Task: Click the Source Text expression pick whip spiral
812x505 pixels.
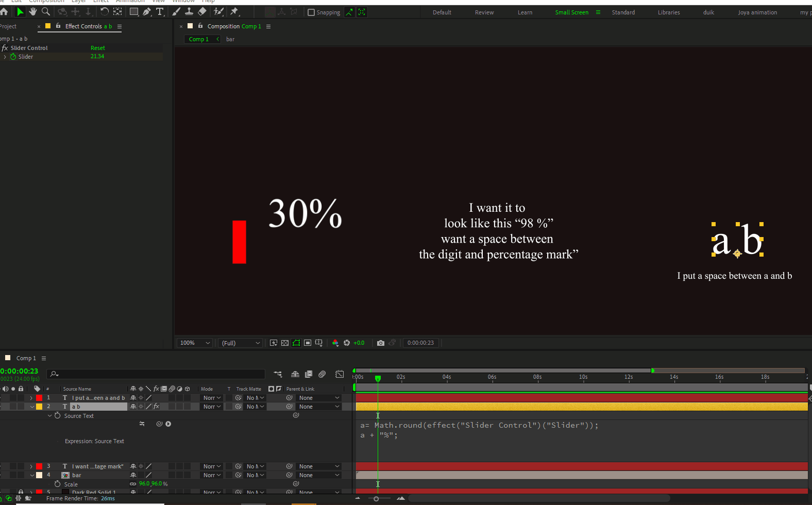Action: pos(160,424)
